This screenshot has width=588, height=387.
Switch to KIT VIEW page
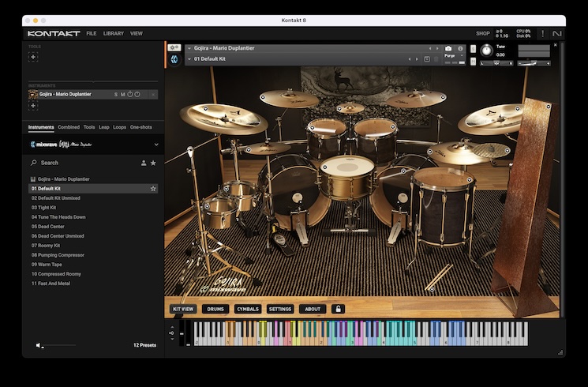(x=183, y=309)
